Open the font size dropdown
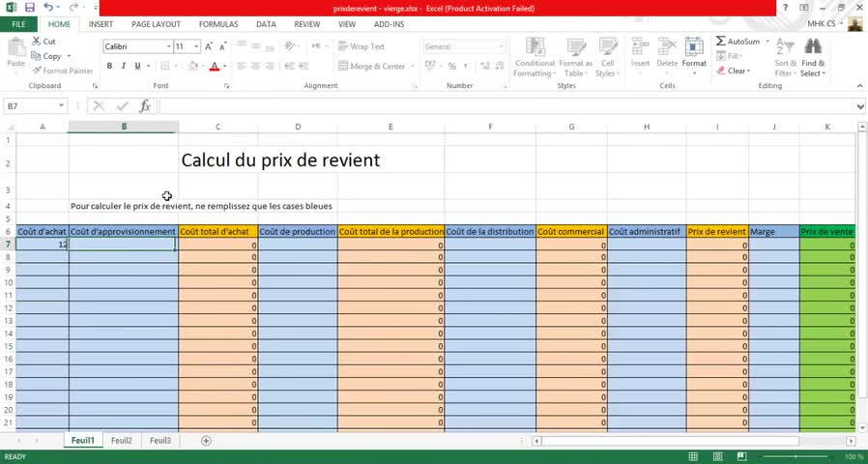Screen dimensions: 868x464 point(196,46)
